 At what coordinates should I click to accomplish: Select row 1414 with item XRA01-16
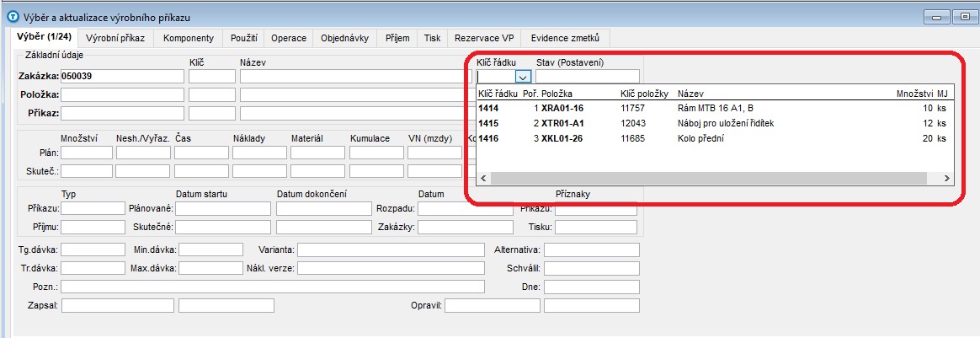point(715,108)
